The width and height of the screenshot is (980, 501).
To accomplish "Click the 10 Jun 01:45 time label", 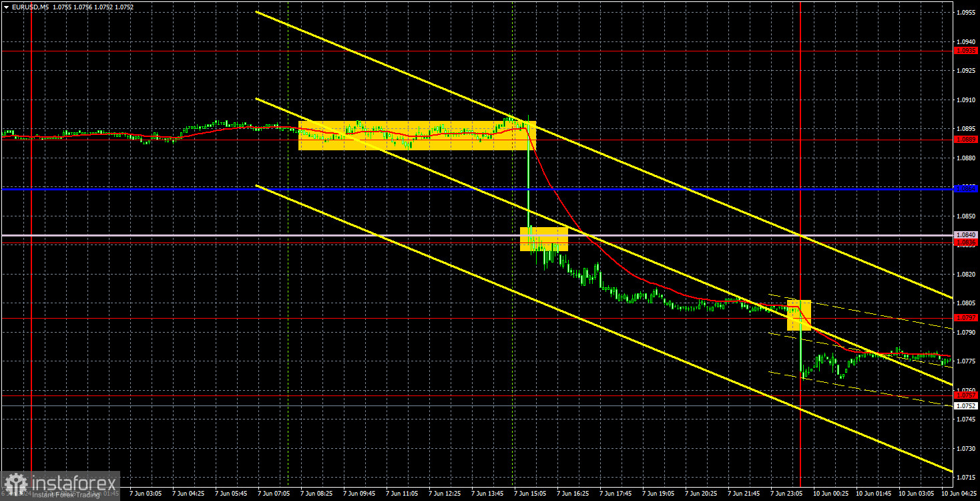I will pos(873,494).
